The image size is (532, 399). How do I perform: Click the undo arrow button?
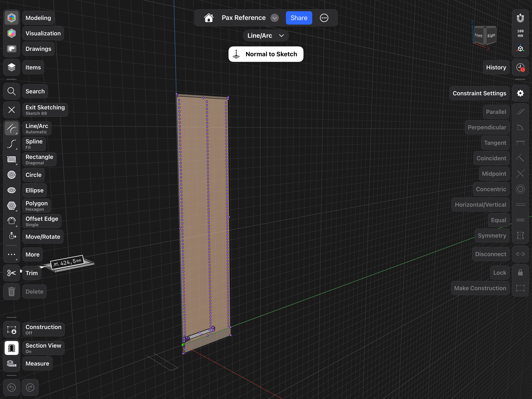click(x=12, y=387)
